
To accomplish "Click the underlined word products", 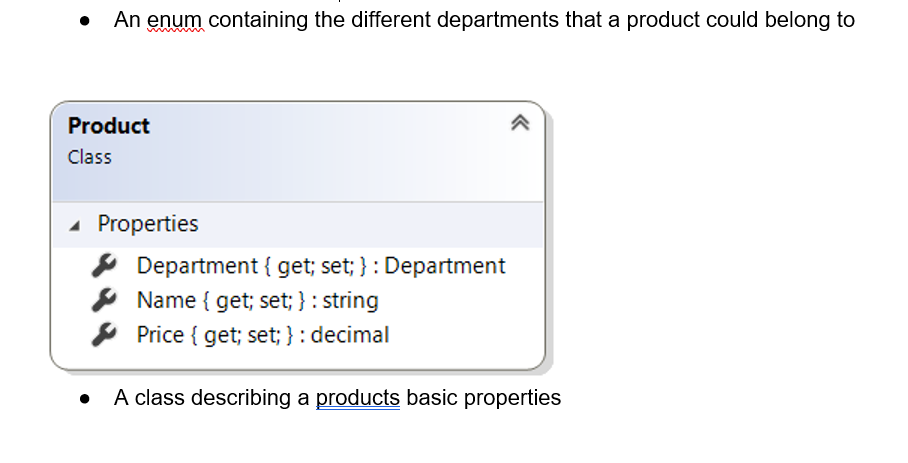I will click(x=357, y=398).
